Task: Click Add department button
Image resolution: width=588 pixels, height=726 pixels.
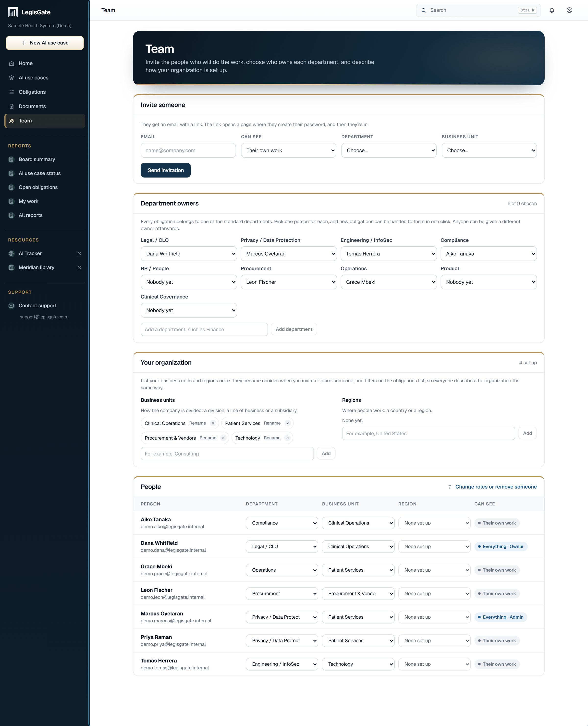Action: [x=294, y=329]
